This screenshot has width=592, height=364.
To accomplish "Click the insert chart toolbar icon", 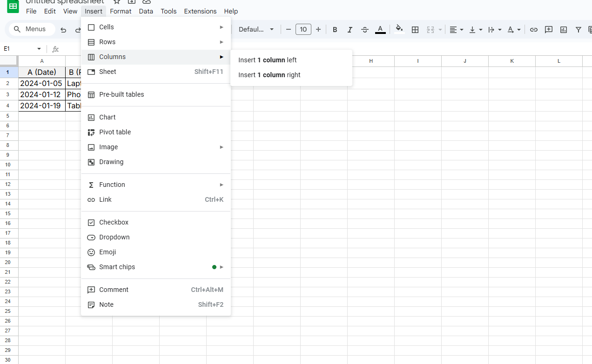I will tap(564, 29).
